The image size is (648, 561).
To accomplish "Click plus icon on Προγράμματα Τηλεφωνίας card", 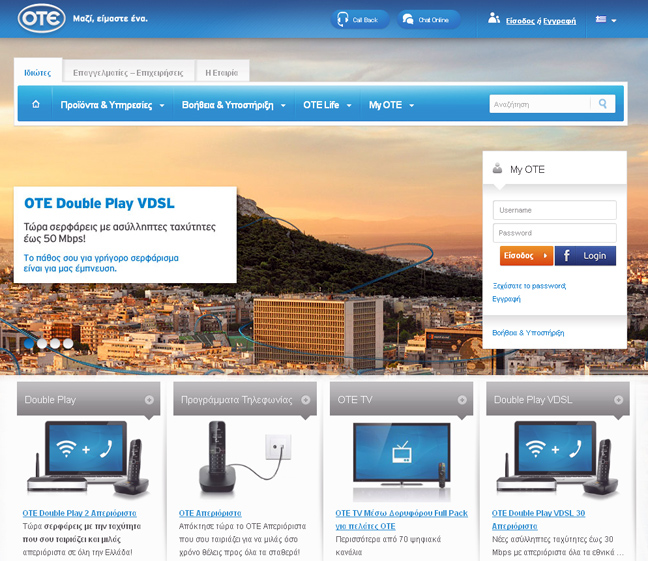I will 305,400.
